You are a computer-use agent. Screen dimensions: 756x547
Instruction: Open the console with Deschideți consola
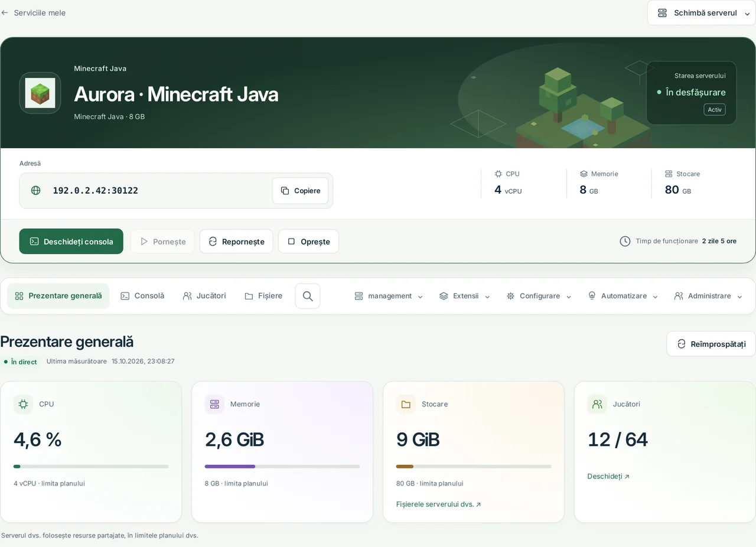[71, 242]
